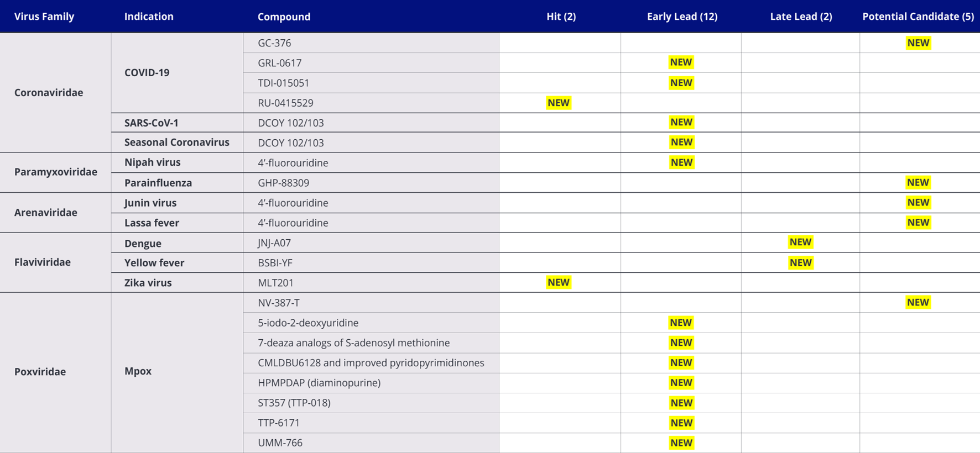Click the "Early Lead (12)" column header
980x453 pixels.
[682, 17]
